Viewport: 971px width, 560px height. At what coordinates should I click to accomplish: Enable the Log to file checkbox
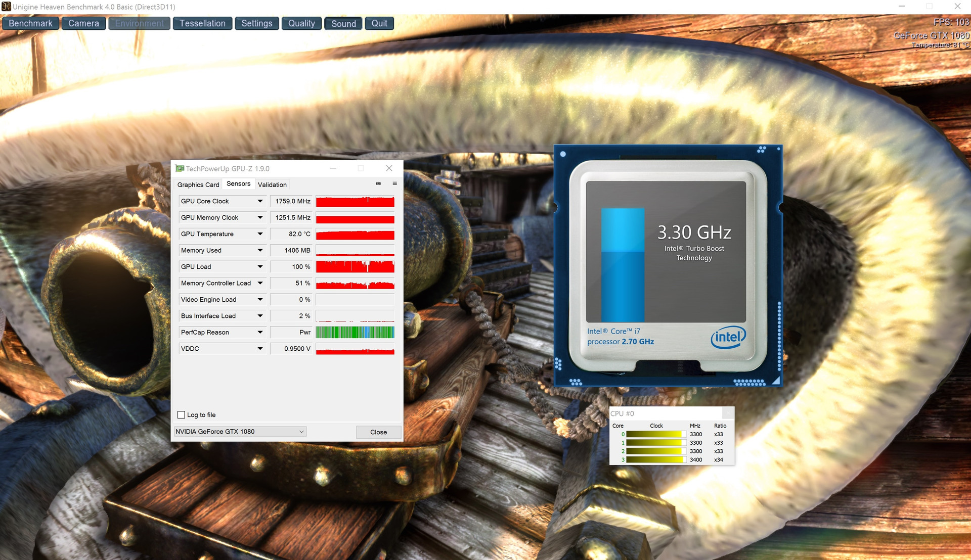click(x=182, y=415)
